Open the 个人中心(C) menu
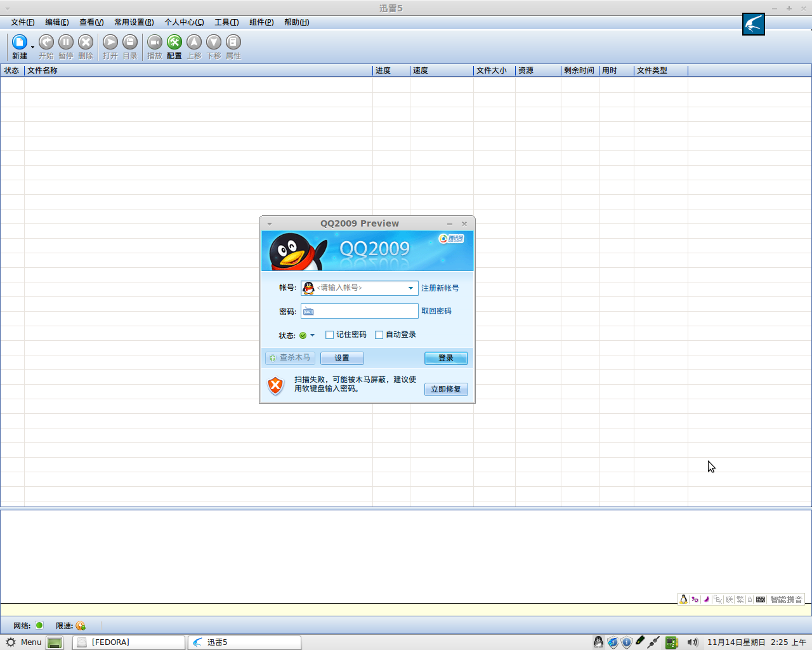 point(184,22)
